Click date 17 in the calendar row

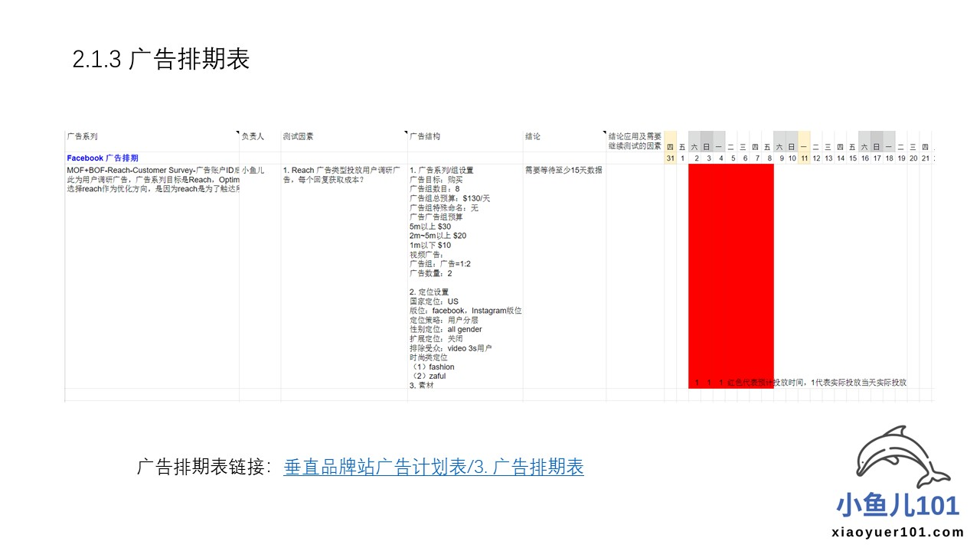[x=877, y=158]
